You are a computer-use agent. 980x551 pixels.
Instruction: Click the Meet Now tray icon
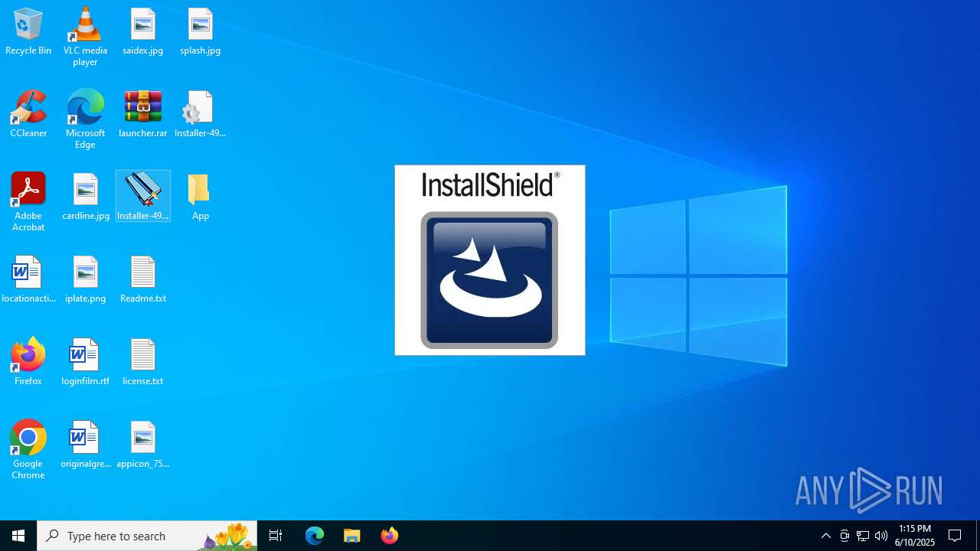click(x=844, y=536)
